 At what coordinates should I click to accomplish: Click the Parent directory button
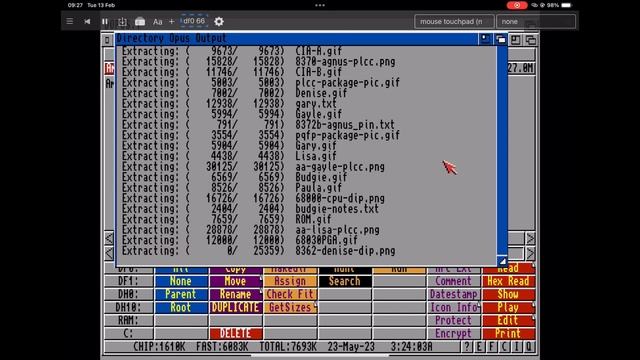181,294
